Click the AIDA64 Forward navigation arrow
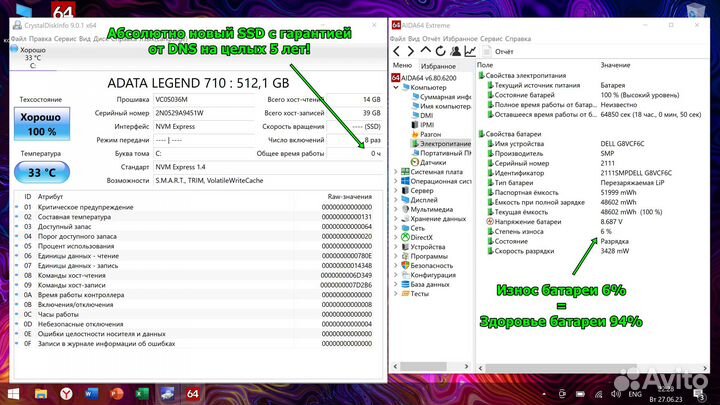 (412, 50)
